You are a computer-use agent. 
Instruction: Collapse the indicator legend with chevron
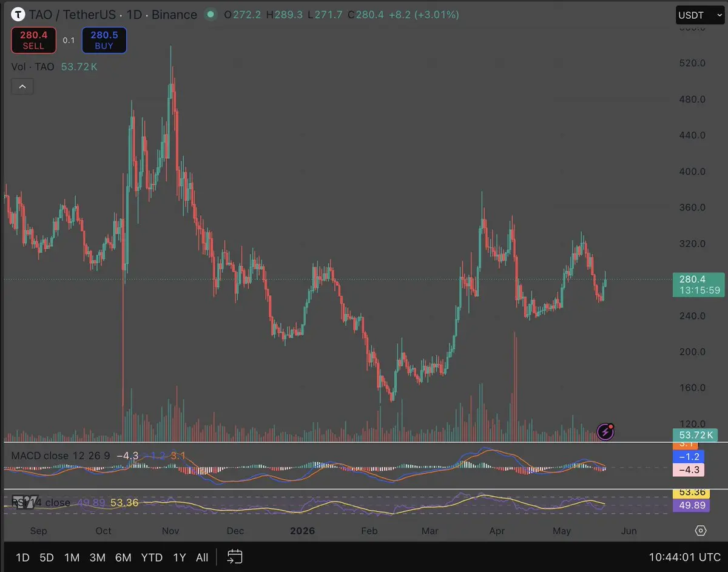pyautogui.click(x=22, y=87)
